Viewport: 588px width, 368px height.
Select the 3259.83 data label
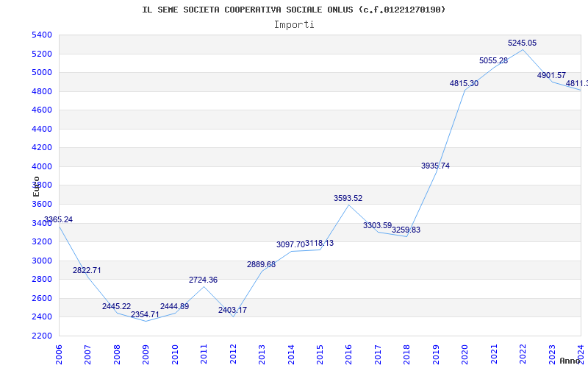point(406,230)
